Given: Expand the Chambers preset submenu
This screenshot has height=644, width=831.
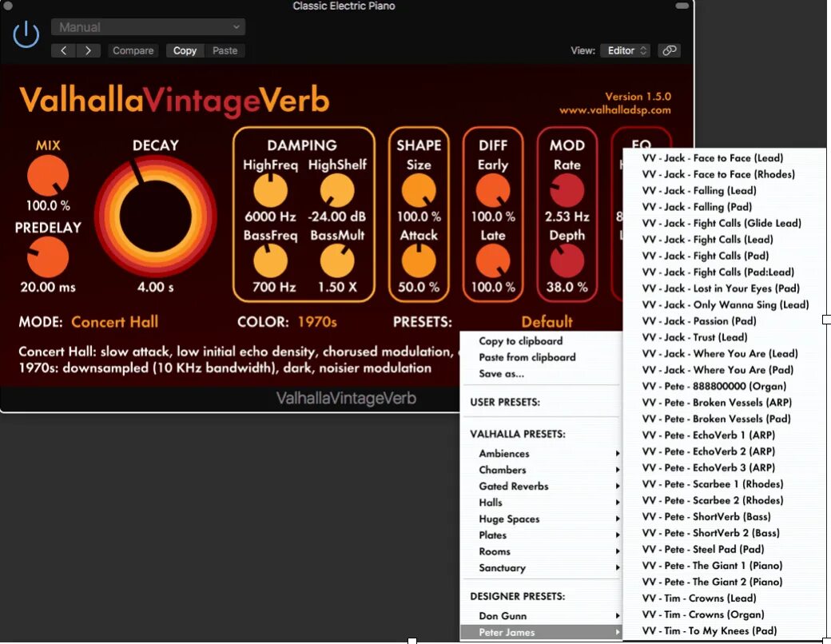Looking at the screenshot, I should tap(541, 470).
